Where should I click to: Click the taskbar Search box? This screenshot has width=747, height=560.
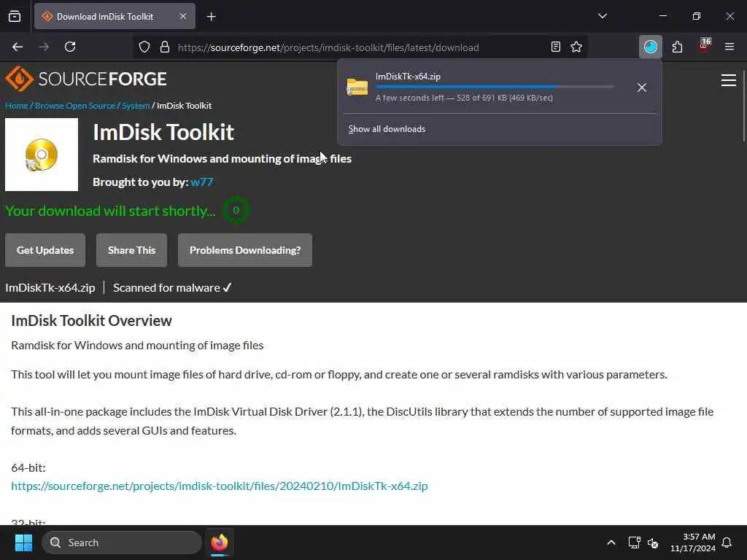[x=122, y=542]
